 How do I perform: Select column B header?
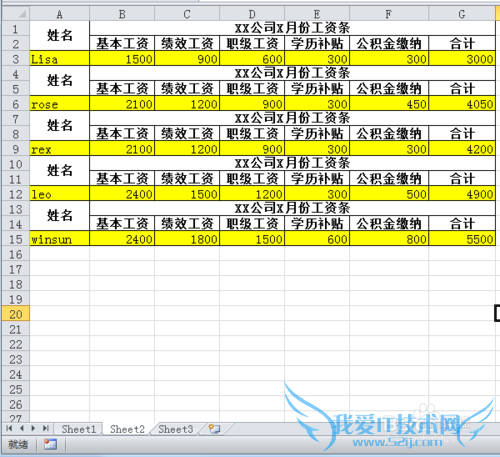point(122,14)
